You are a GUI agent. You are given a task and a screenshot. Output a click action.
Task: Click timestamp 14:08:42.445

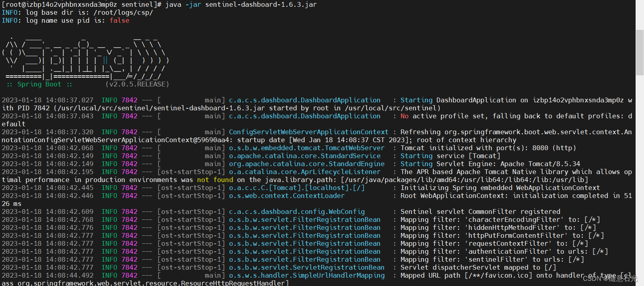69,188
